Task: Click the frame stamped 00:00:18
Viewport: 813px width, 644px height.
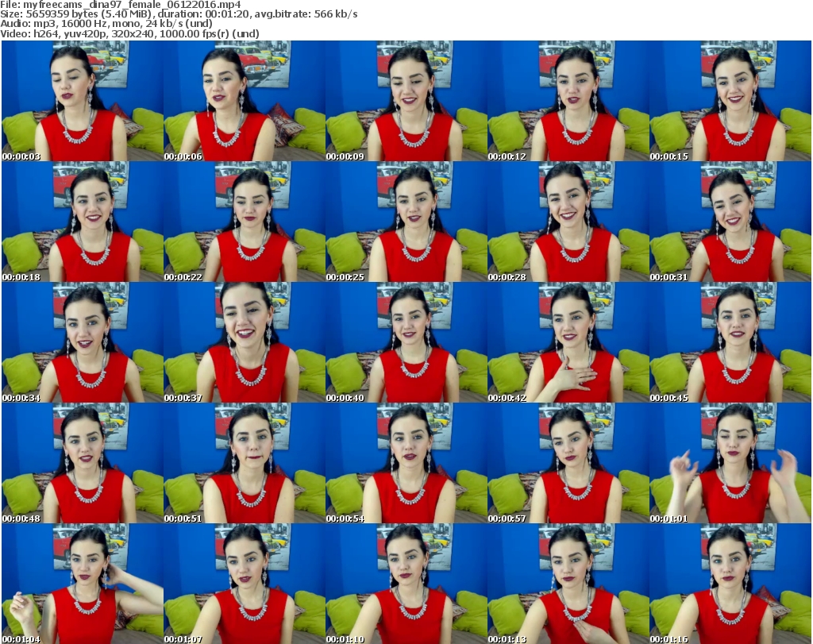Action: click(83, 222)
